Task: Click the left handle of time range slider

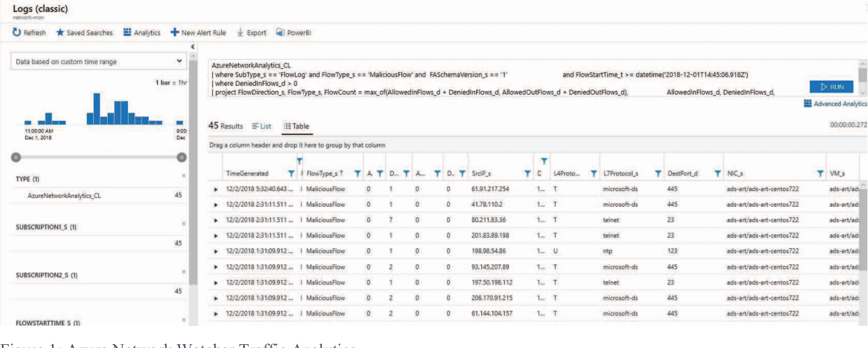Action: pos(16,157)
